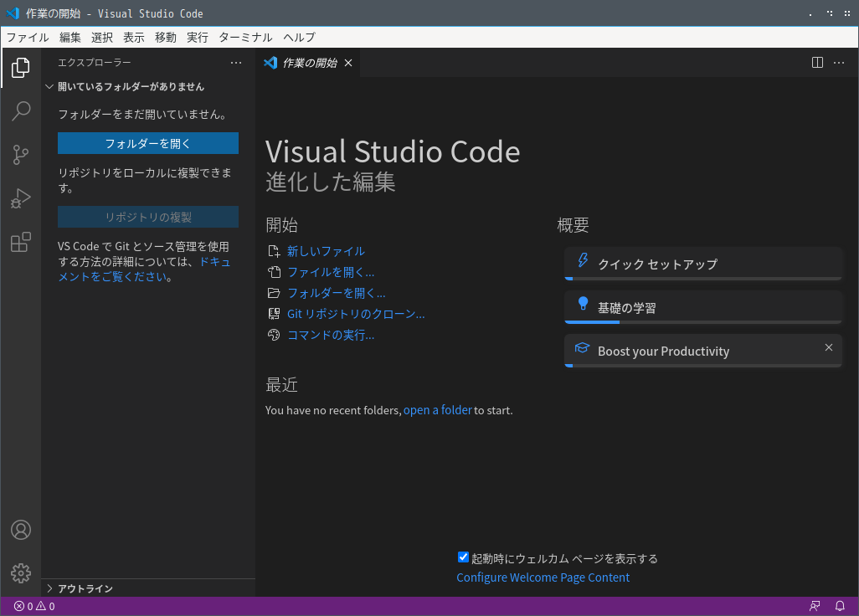Open the 実行 menu
The width and height of the screenshot is (859, 616).
[x=198, y=37]
